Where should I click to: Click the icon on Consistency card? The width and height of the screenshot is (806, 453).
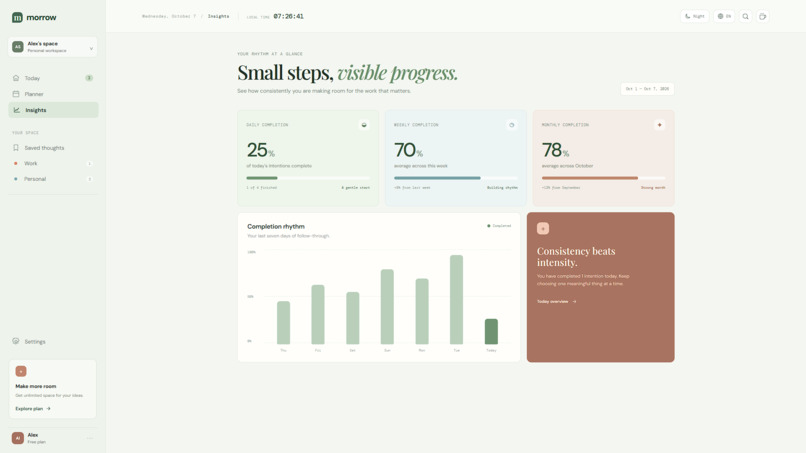(x=543, y=228)
